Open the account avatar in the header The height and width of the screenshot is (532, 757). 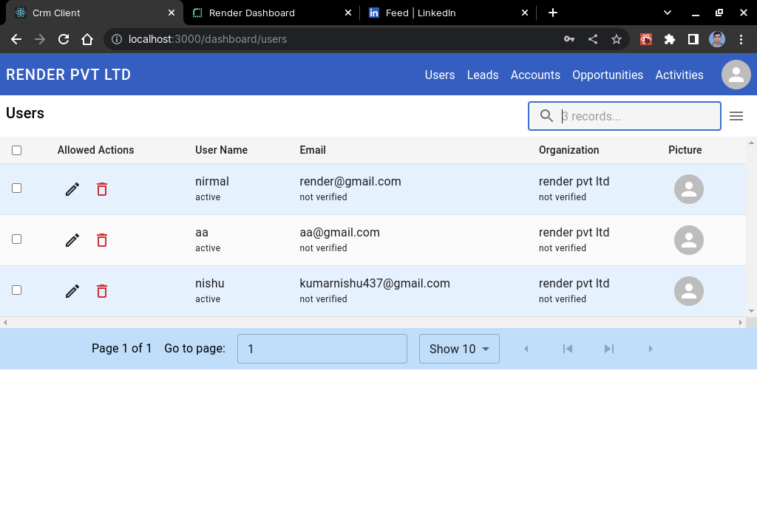click(736, 75)
